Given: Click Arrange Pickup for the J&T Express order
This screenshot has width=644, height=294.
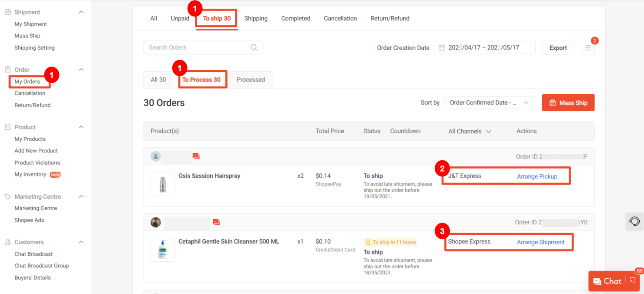Looking at the screenshot, I should click(x=537, y=176).
